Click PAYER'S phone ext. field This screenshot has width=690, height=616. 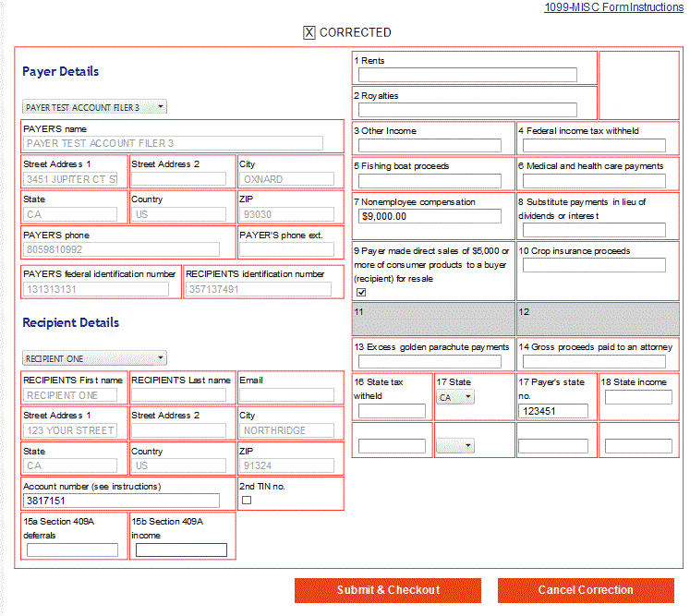[286, 249]
